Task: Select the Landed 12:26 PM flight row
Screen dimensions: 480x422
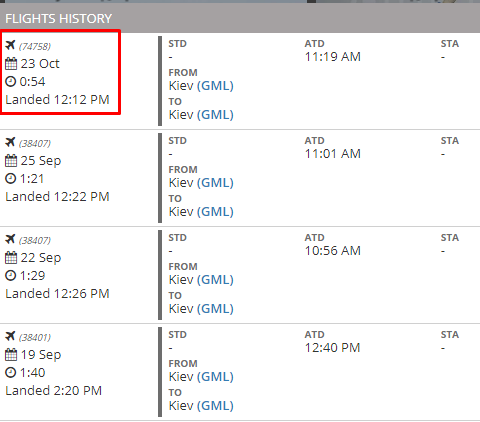Action: tap(240, 275)
